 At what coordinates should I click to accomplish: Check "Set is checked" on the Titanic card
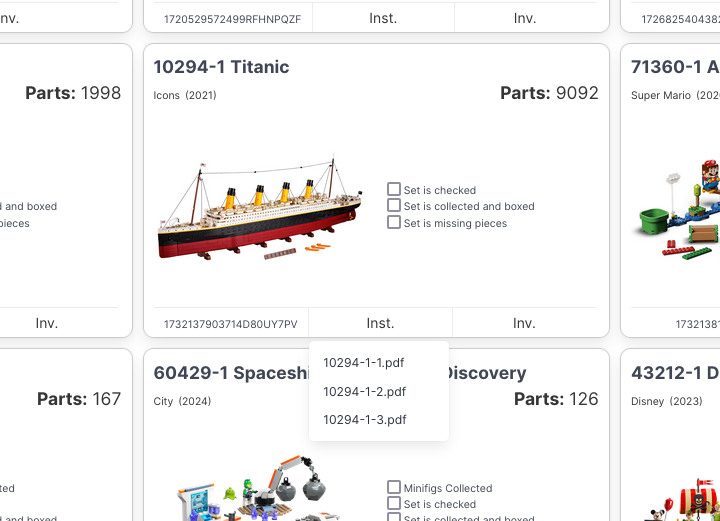point(394,189)
